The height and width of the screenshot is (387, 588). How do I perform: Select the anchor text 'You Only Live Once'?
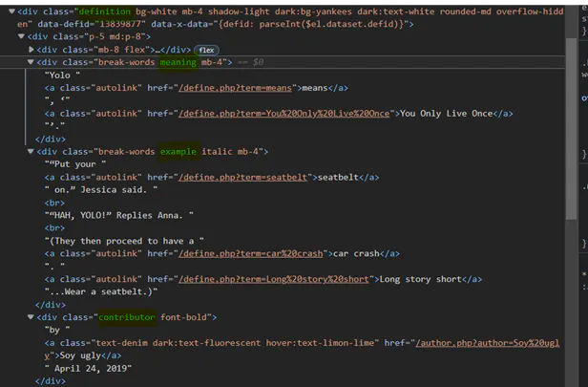pyautogui.click(x=447, y=114)
